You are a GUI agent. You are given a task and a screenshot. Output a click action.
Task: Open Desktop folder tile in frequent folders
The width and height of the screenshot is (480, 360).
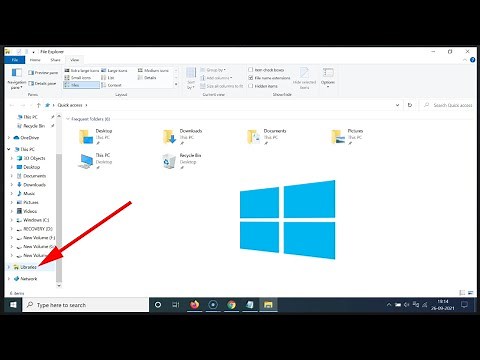click(x=96, y=137)
